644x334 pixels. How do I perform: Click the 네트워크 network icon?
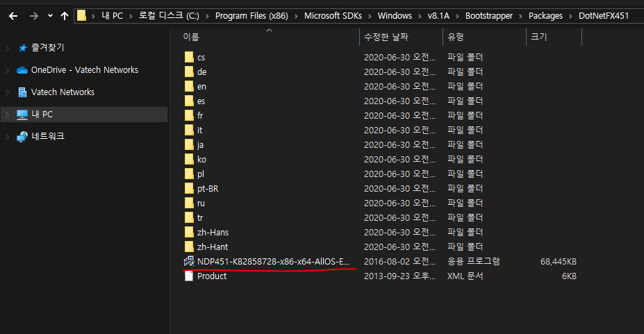tap(22, 137)
